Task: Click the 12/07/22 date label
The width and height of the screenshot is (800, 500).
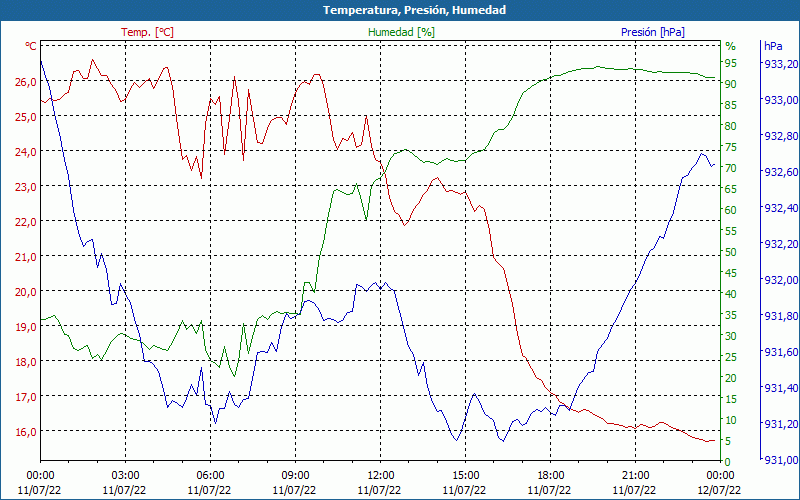Action: (x=719, y=491)
